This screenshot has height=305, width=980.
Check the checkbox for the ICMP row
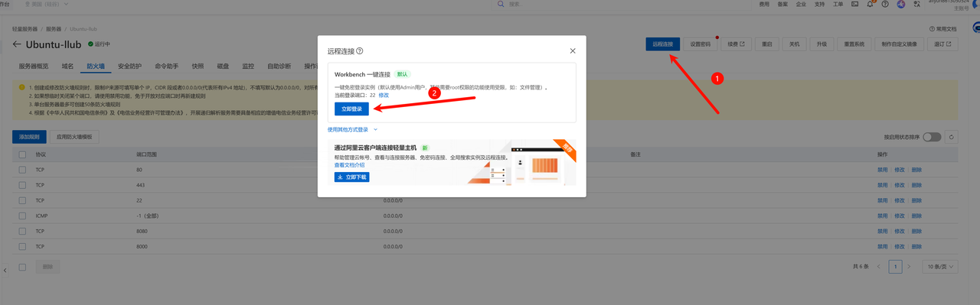point(23,216)
